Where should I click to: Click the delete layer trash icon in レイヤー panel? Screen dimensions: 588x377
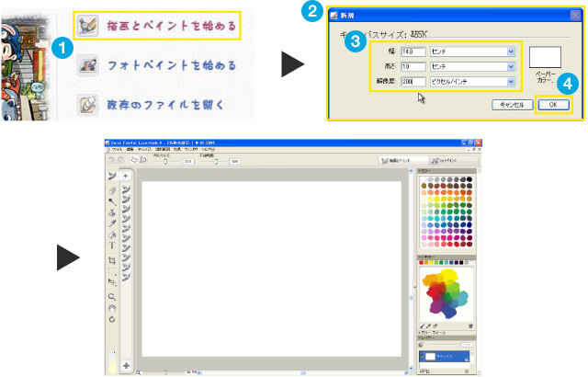coord(467,371)
